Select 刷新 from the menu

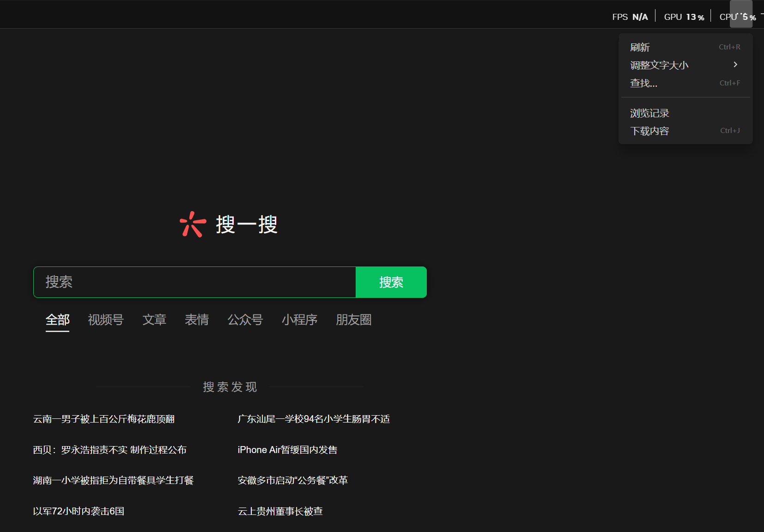[x=640, y=47]
